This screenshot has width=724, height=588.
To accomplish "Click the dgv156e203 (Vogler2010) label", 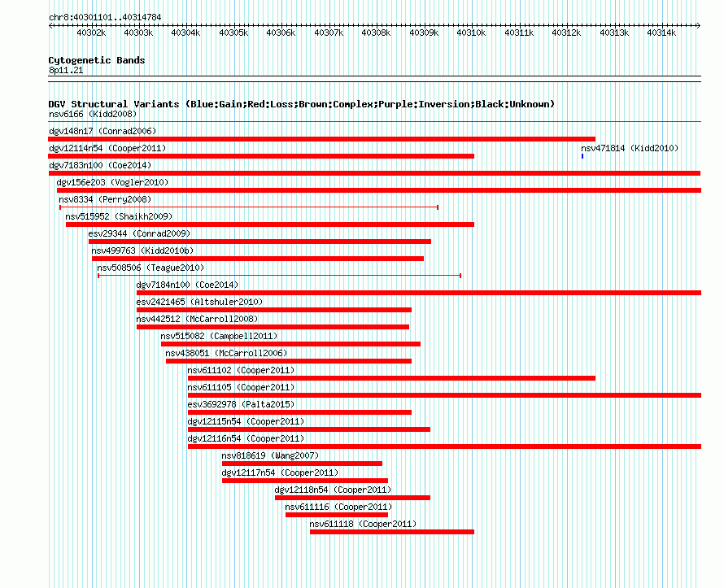I will pyautogui.click(x=112, y=182).
